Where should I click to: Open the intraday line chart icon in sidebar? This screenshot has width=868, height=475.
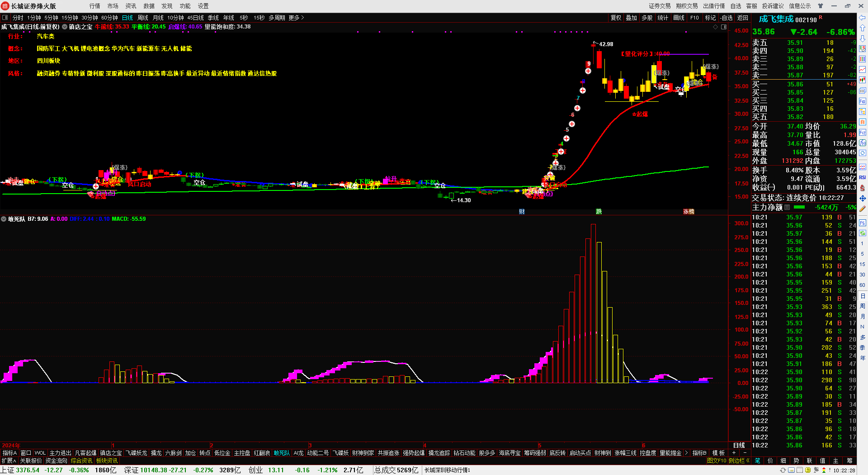point(863,69)
